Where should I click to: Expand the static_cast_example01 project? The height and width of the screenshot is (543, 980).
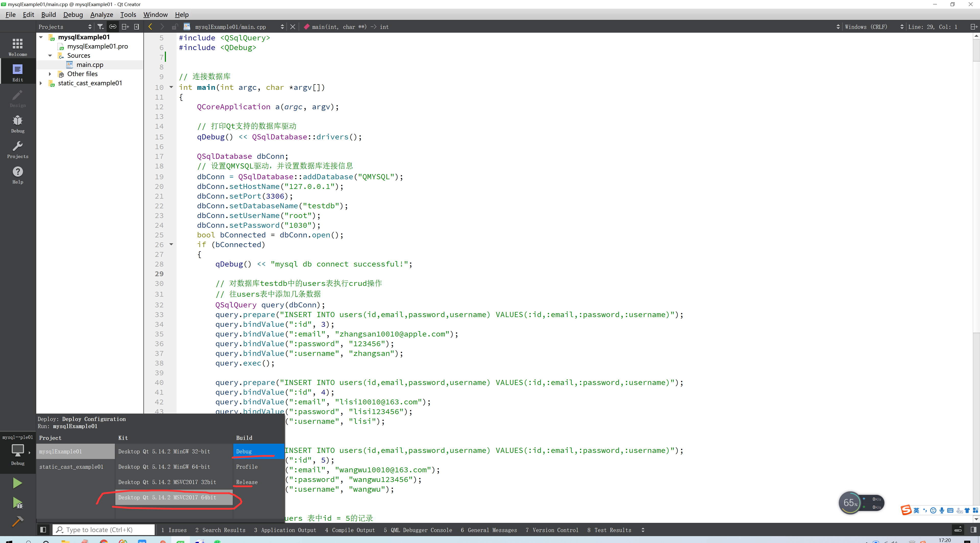(41, 83)
